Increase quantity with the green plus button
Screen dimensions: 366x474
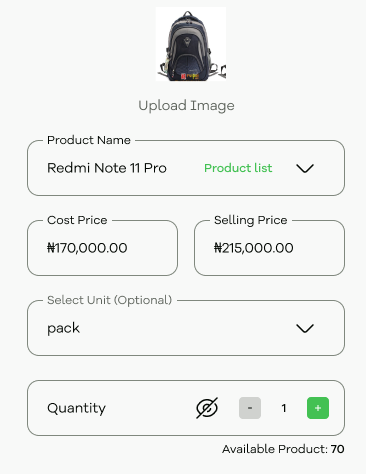tap(318, 408)
